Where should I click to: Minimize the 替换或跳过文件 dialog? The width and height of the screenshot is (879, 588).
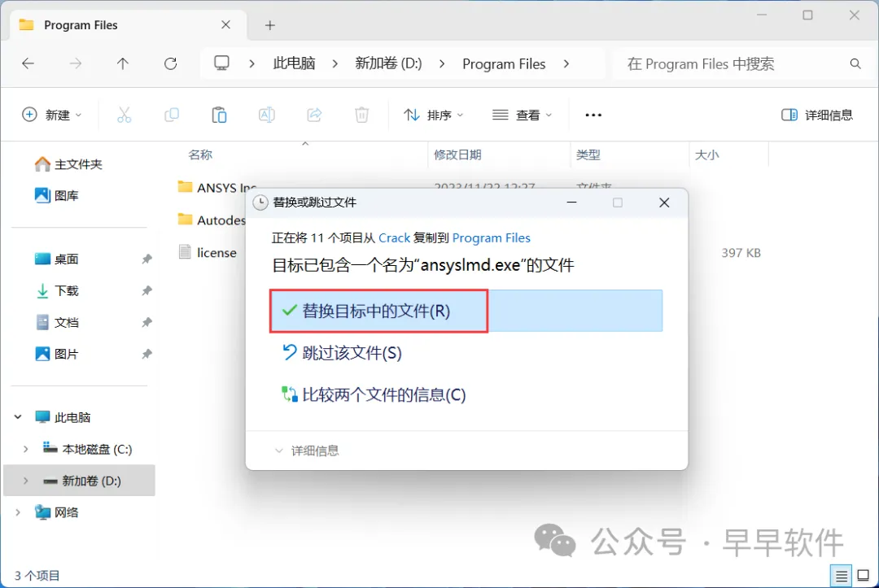click(572, 203)
